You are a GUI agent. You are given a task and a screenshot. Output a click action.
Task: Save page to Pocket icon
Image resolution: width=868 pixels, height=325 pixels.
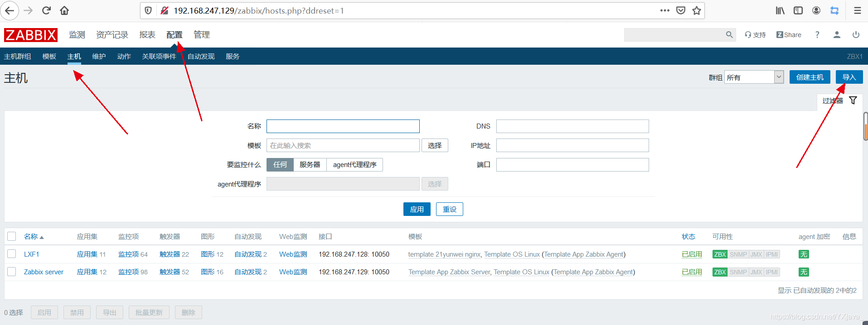coord(680,10)
